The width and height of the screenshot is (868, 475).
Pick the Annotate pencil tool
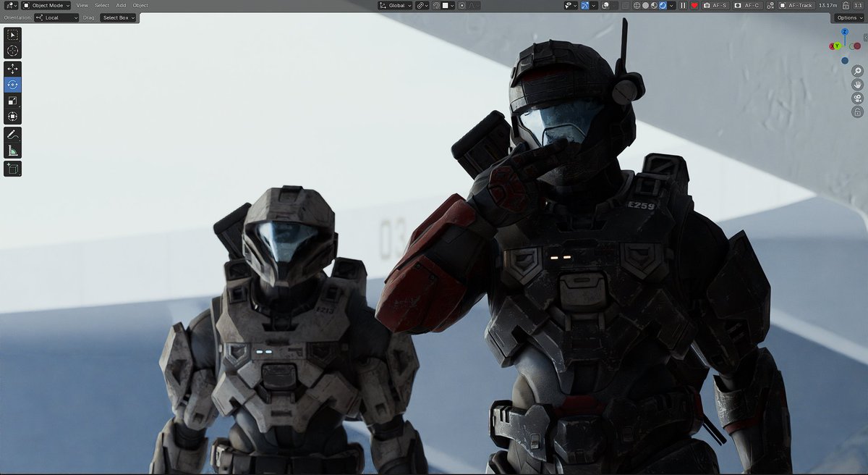tap(14, 135)
